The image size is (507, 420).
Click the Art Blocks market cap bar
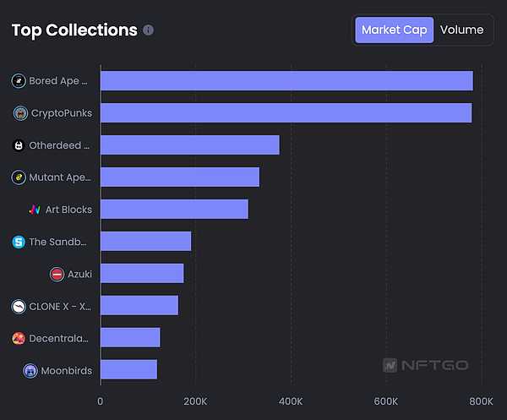[x=174, y=210]
